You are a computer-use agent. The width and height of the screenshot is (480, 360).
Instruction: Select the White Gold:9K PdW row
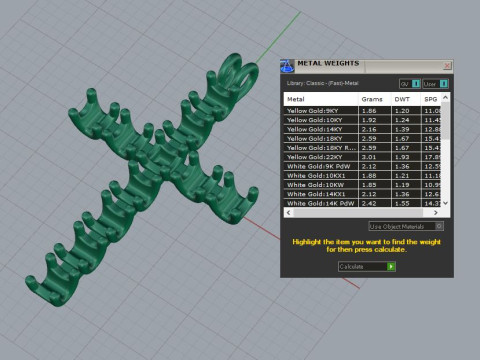click(x=362, y=166)
